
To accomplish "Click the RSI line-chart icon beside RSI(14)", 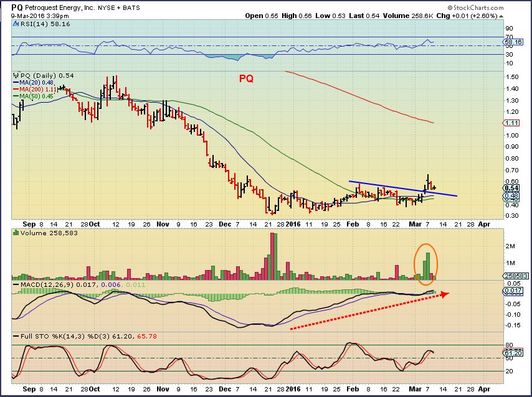I will (x=16, y=24).
